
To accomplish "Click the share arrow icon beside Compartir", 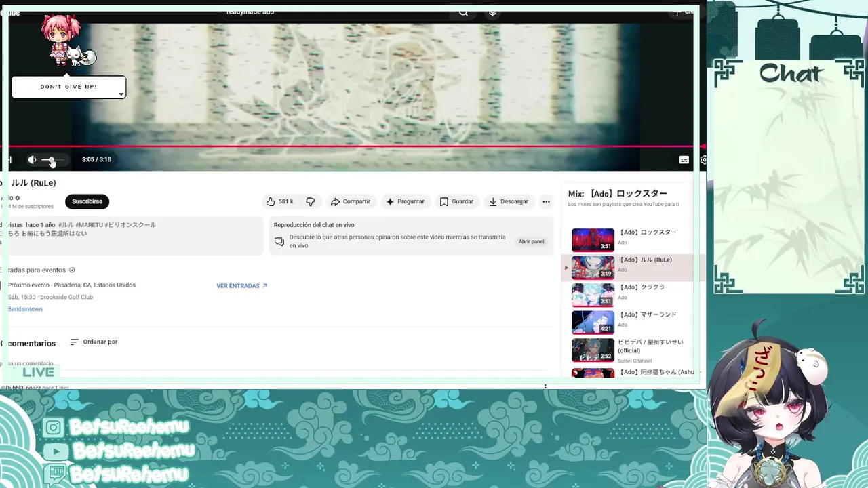I will click(x=335, y=201).
